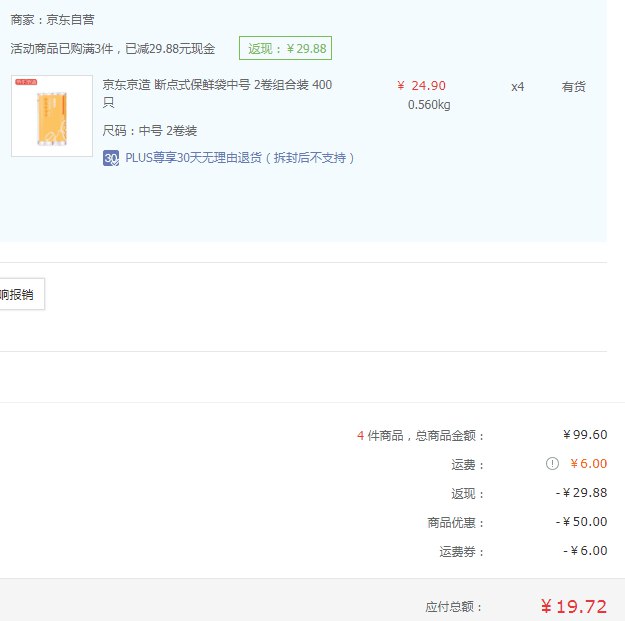The height and width of the screenshot is (621, 625).
Task: Click the 有货 stock status
Action: click(574, 87)
